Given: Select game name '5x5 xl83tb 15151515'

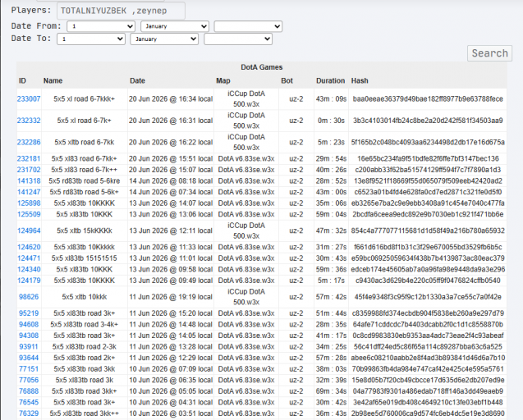Looking at the screenshot, I should 84,258.
